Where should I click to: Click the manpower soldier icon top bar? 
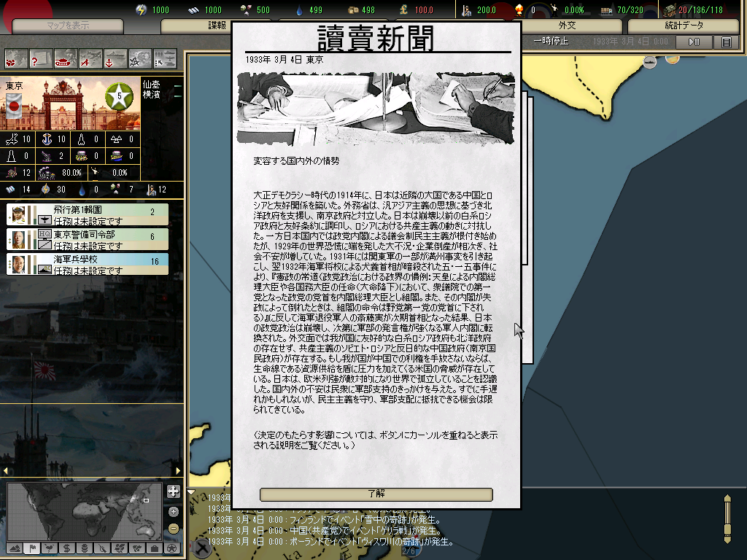tap(466, 9)
